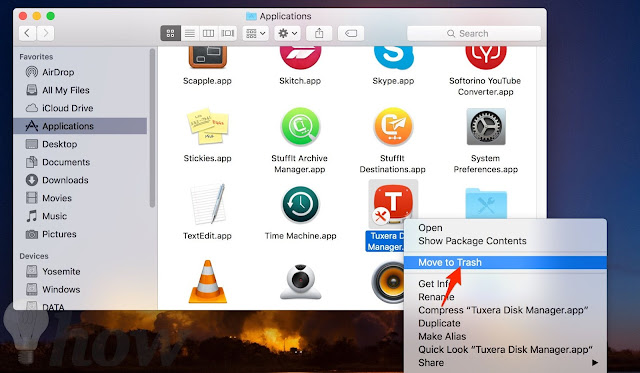The image size is (640, 373).
Task: Go back with the Finder back arrow
Action: pos(27,33)
